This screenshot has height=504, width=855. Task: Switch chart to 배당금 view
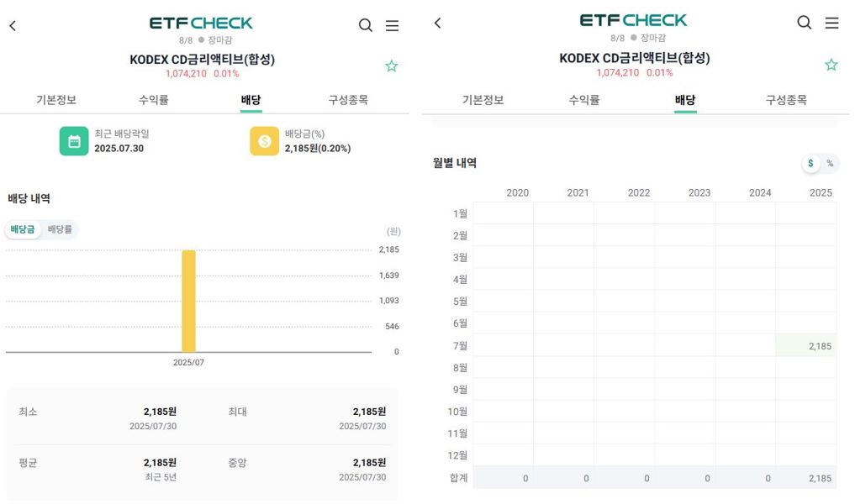tap(23, 229)
